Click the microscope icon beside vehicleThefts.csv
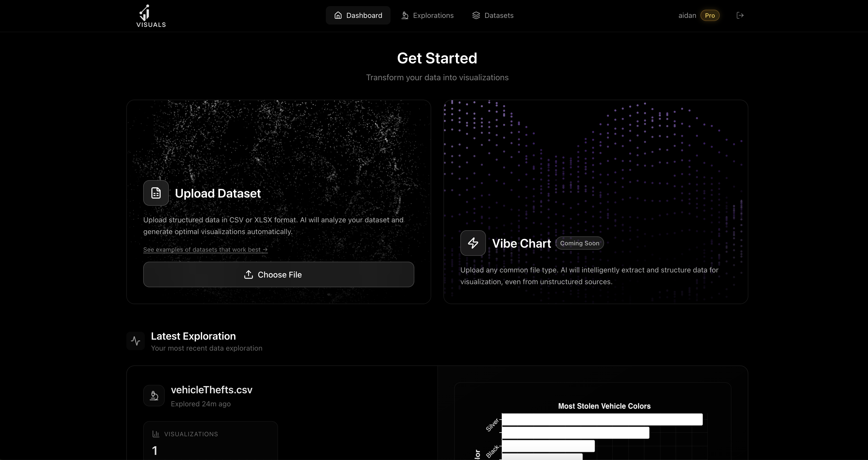 154,395
